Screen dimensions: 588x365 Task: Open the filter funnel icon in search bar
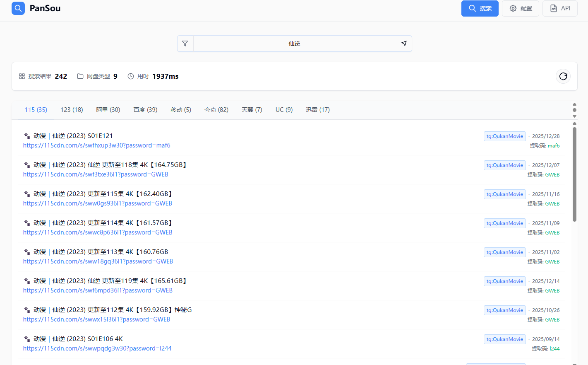(185, 44)
